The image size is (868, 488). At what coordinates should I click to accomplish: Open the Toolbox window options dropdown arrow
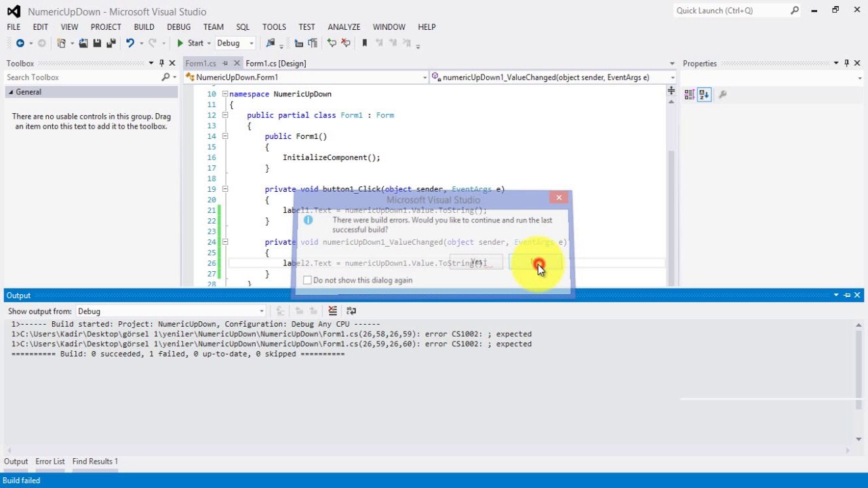(151, 63)
